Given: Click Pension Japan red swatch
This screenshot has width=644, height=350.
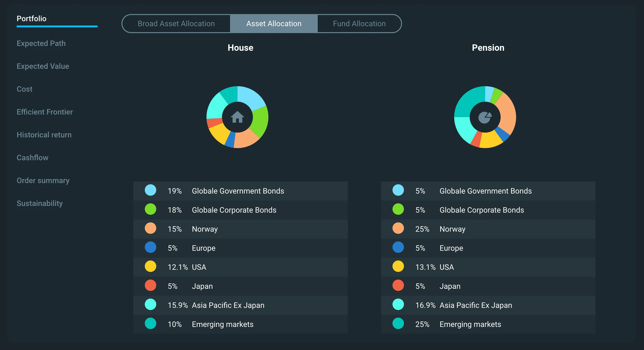Looking at the screenshot, I should click(398, 285).
